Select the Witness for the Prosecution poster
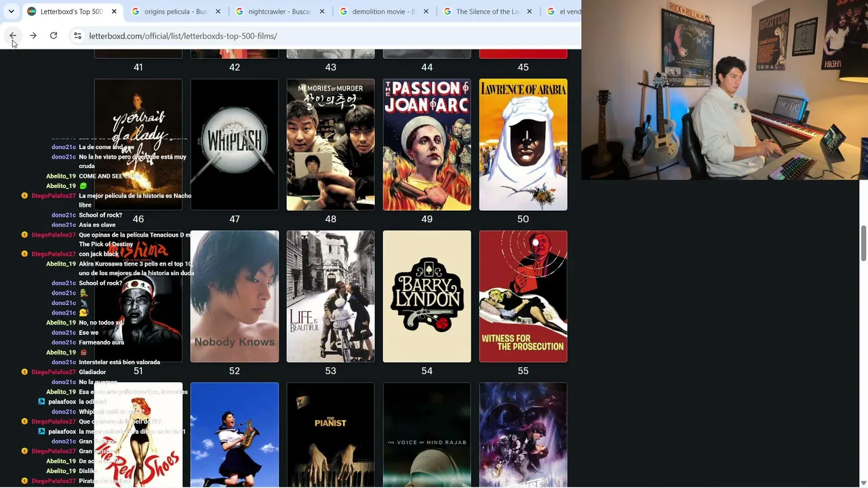 [524, 296]
